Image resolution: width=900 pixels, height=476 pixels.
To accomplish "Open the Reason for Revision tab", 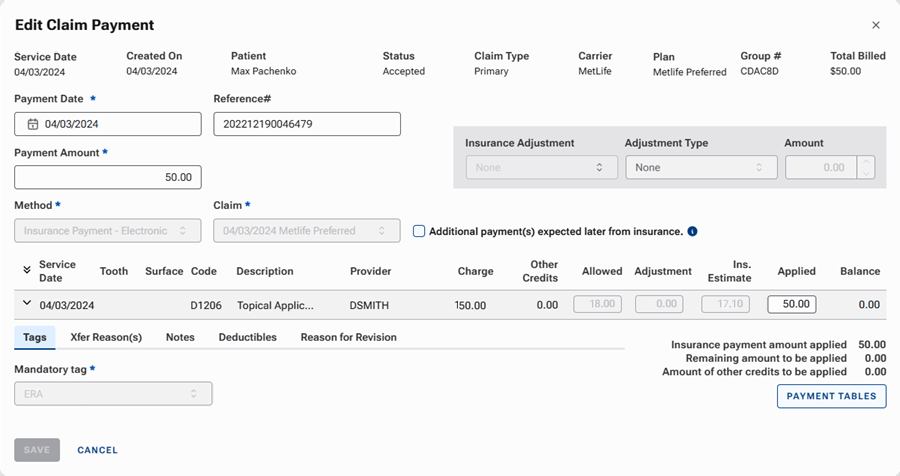I will click(x=348, y=337).
